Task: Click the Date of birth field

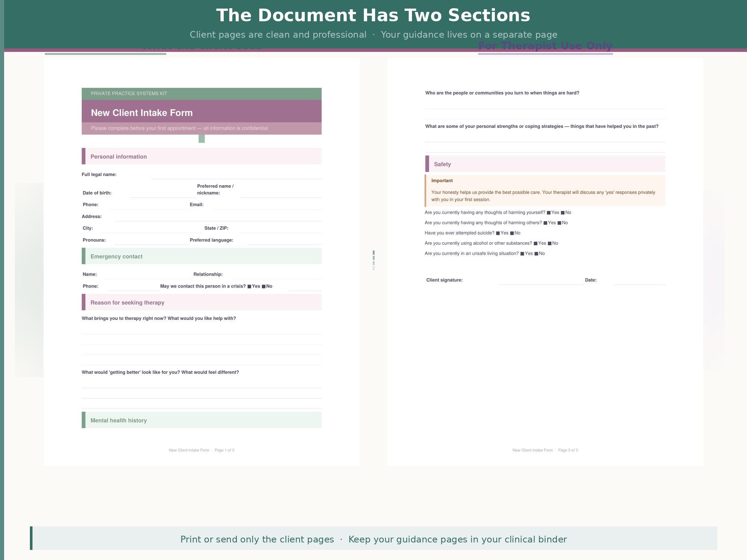Action: pyautogui.click(x=162, y=193)
